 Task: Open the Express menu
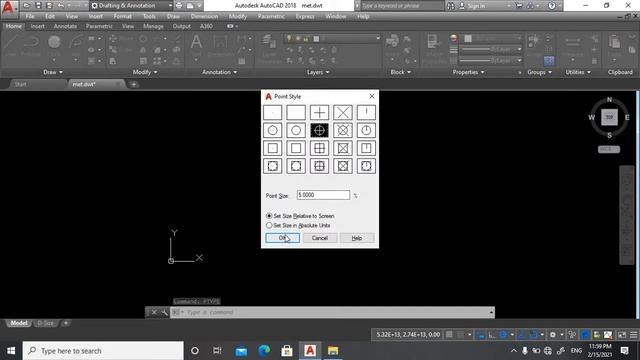(305, 16)
